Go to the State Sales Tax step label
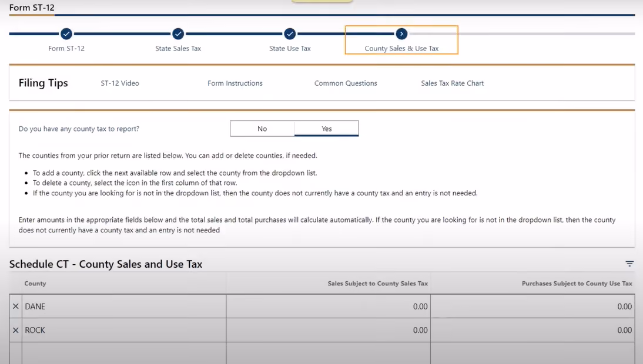643x364 pixels. pyautogui.click(x=178, y=48)
